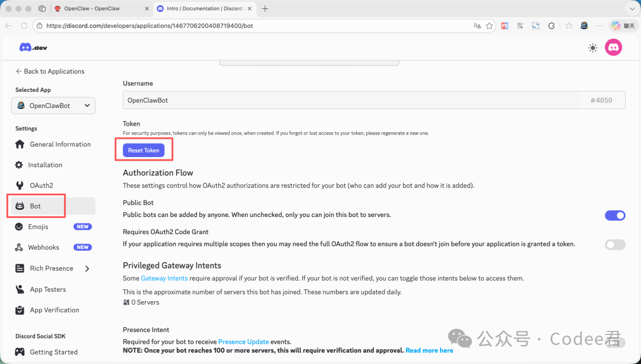
Task: Click the translate page icon
Action: [x=477, y=25]
